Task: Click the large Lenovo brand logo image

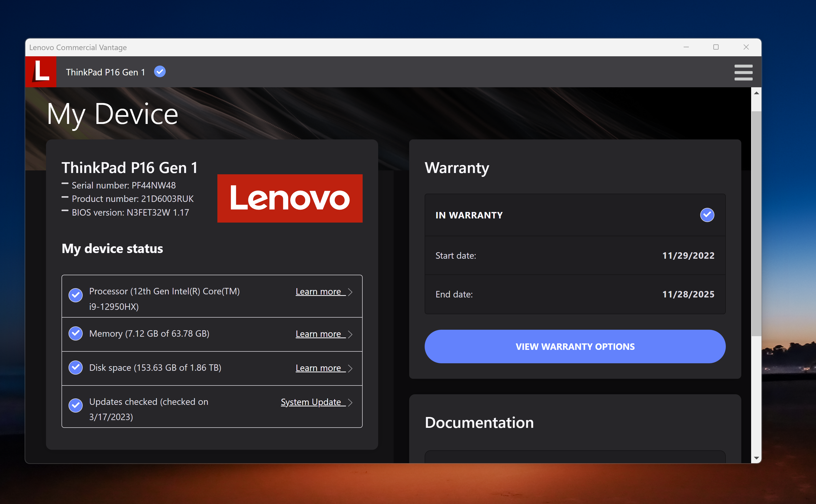Action: click(x=289, y=198)
